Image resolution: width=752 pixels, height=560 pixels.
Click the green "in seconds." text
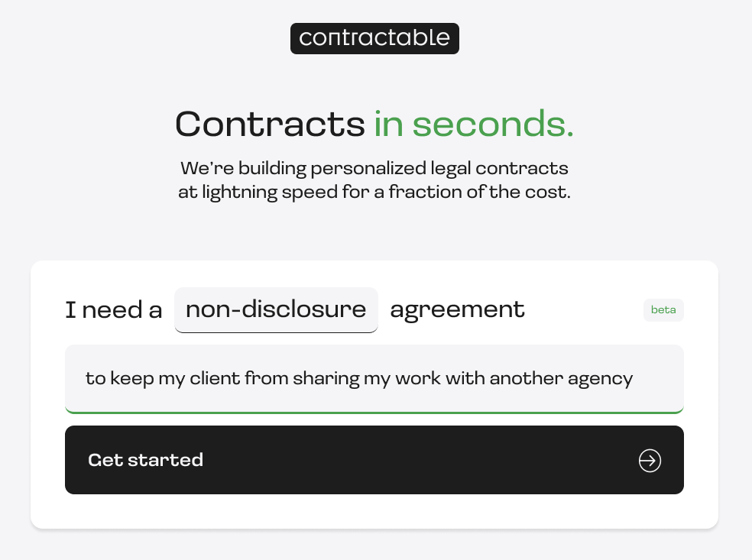[473, 124]
